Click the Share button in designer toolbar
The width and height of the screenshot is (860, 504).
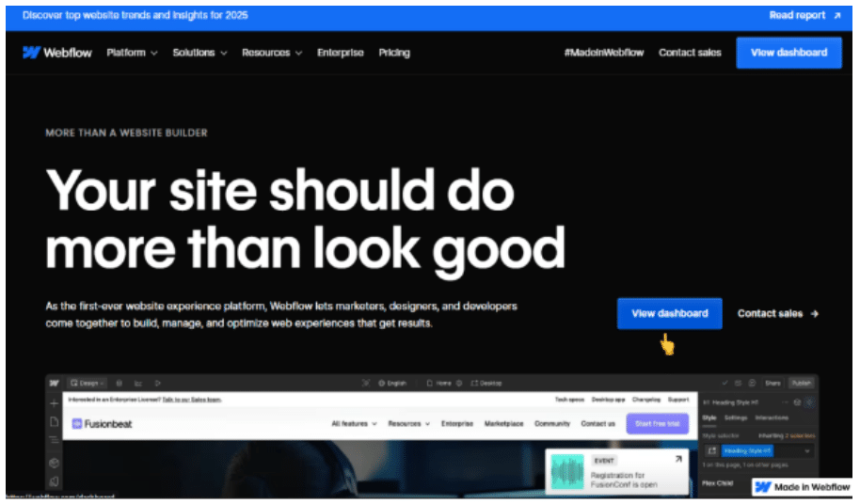[x=772, y=383]
